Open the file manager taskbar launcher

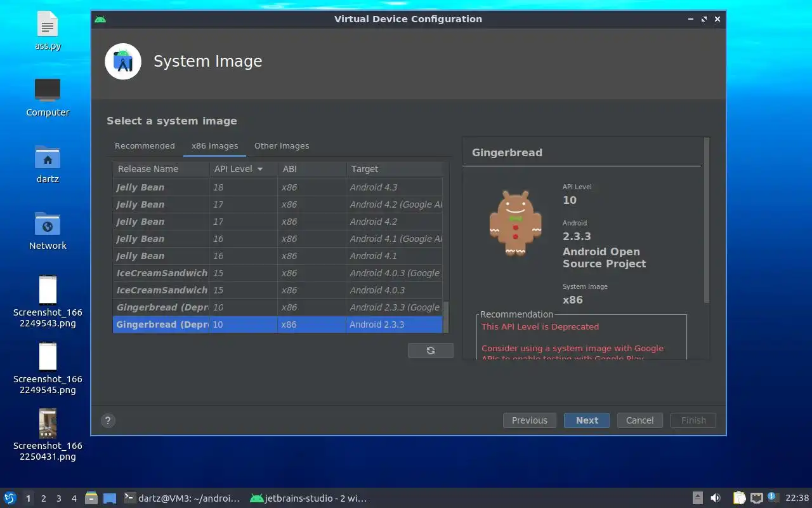(91, 498)
